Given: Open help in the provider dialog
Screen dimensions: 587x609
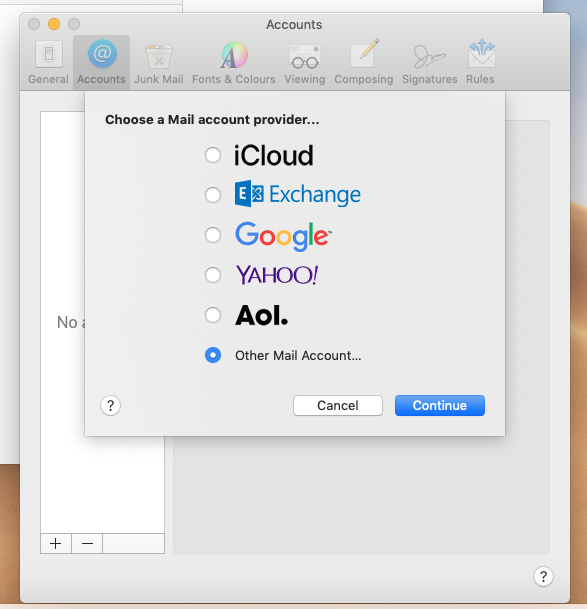Looking at the screenshot, I should 110,405.
